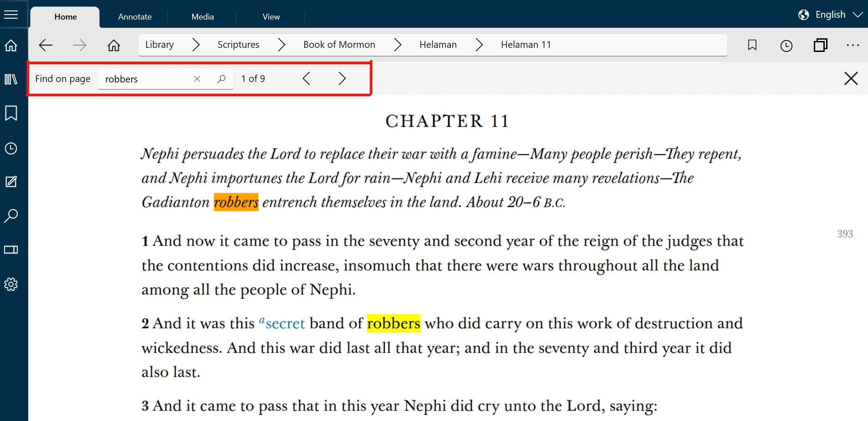The height and width of the screenshot is (421, 868).
Task: Click the yellow highlighted 'robbers' in verse 2
Action: 393,323
